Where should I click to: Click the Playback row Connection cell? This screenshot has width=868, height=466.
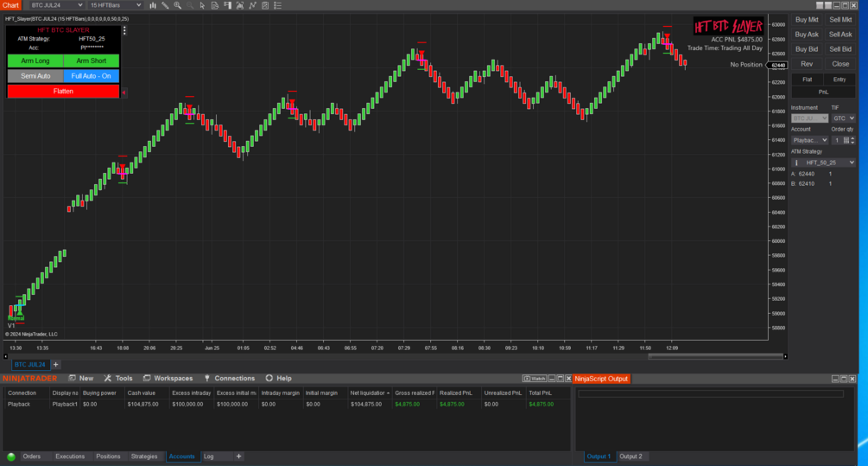(27, 405)
